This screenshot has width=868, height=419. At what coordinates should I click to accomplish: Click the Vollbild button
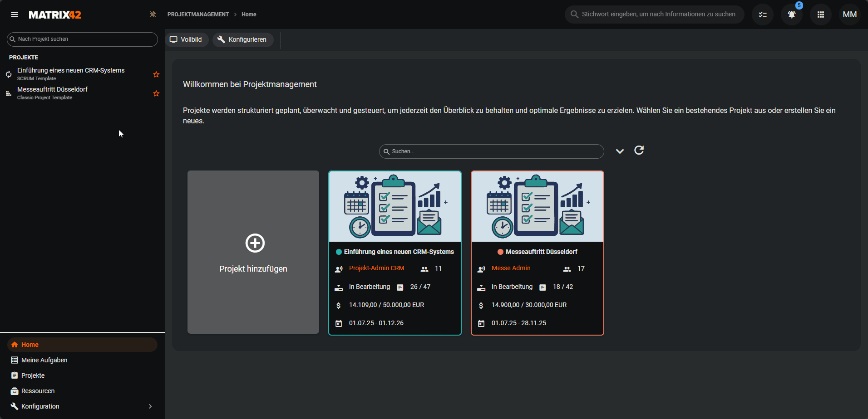coord(186,39)
